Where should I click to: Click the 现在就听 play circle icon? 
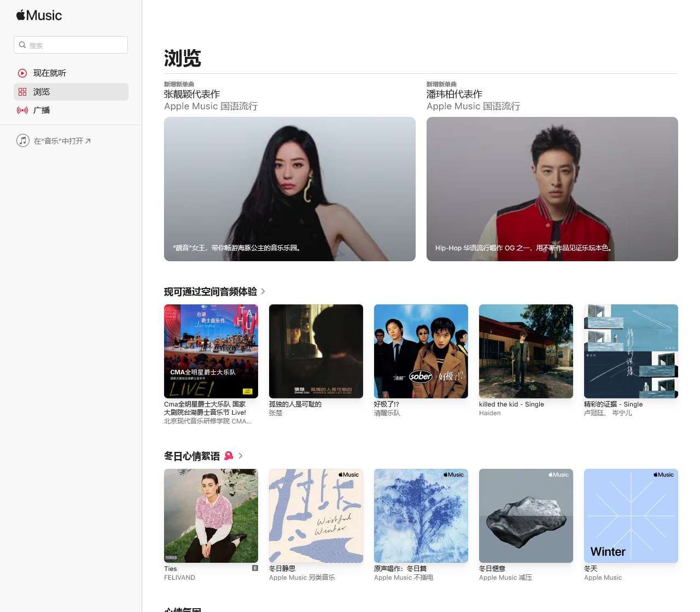(x=22, y=73)
